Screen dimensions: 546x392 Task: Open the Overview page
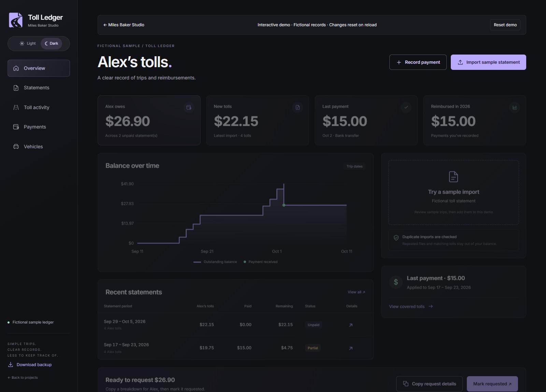[39, 68]
